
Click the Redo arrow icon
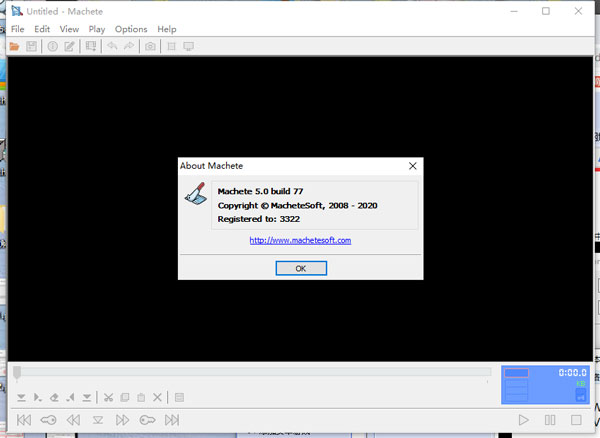pyautogui.click(x=129, y=46)
